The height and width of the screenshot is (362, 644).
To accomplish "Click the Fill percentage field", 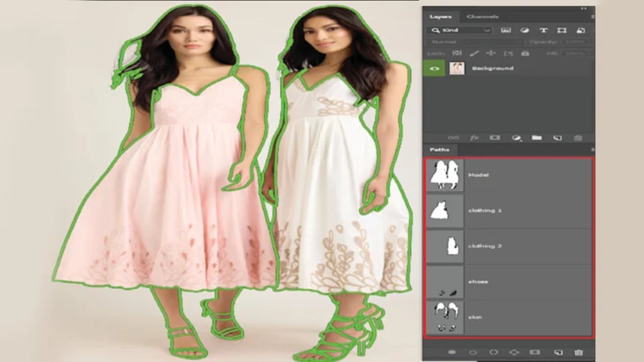I will tap(575, 54).
